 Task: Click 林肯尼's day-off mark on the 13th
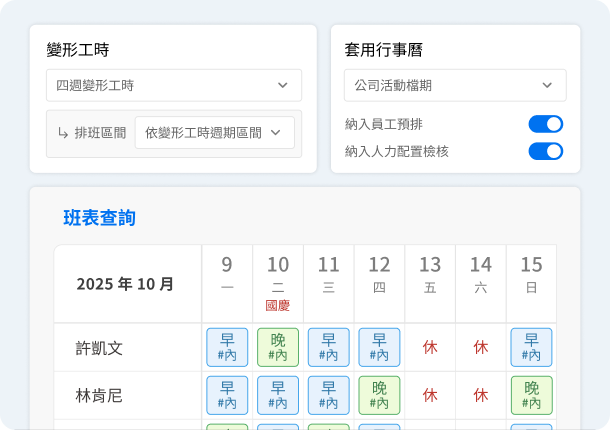[x=430, y=395]
